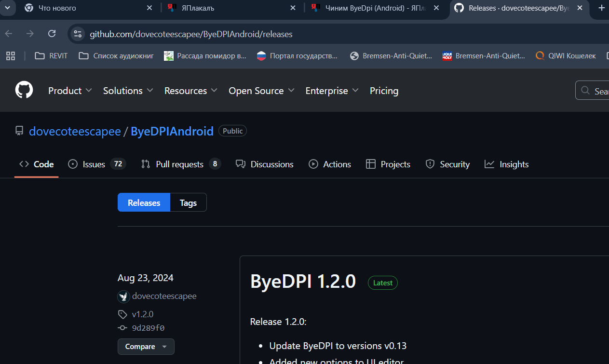Select the Releases button

[144, 202]
